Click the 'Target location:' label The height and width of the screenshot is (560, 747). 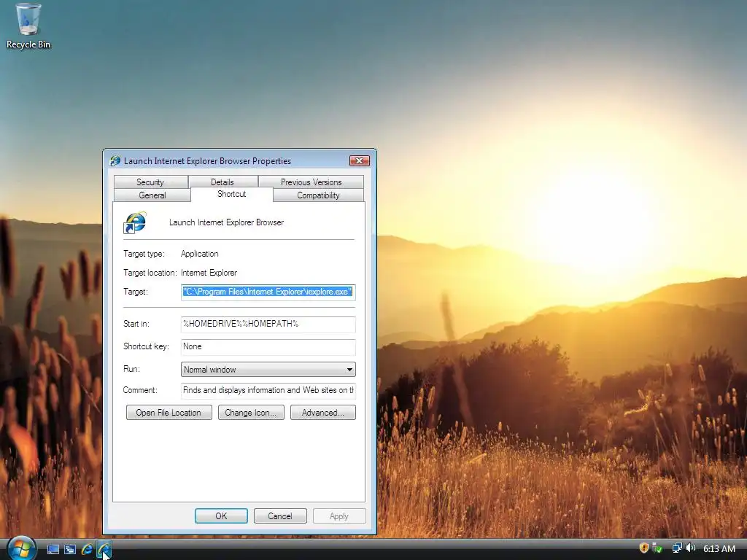click(150, 273)
